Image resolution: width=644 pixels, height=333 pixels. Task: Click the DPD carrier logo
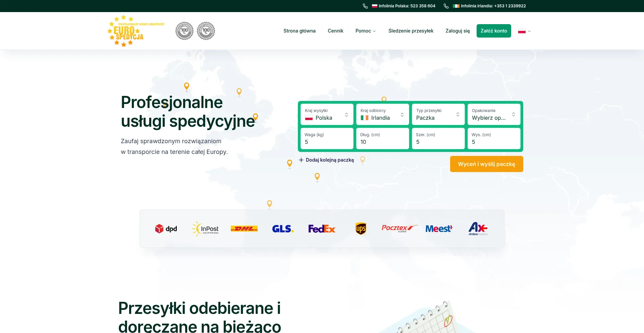[x=166, y=229]
